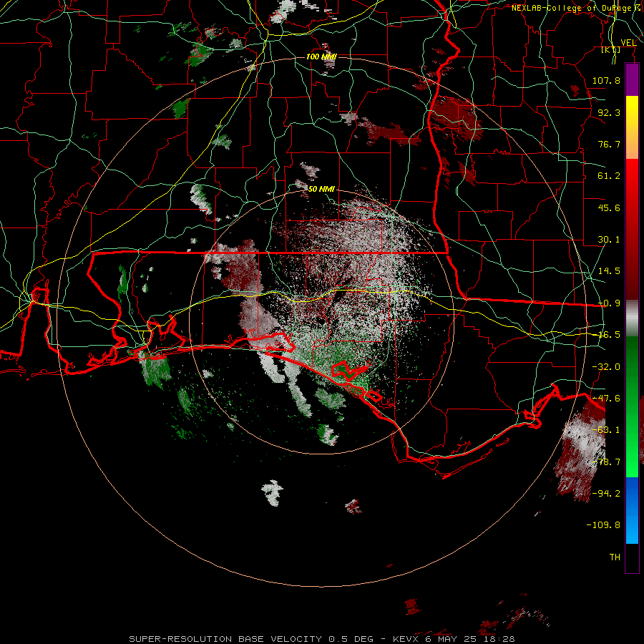Select the VEL legend heading
Screen dimensions: 644x644
click(628, 43)
